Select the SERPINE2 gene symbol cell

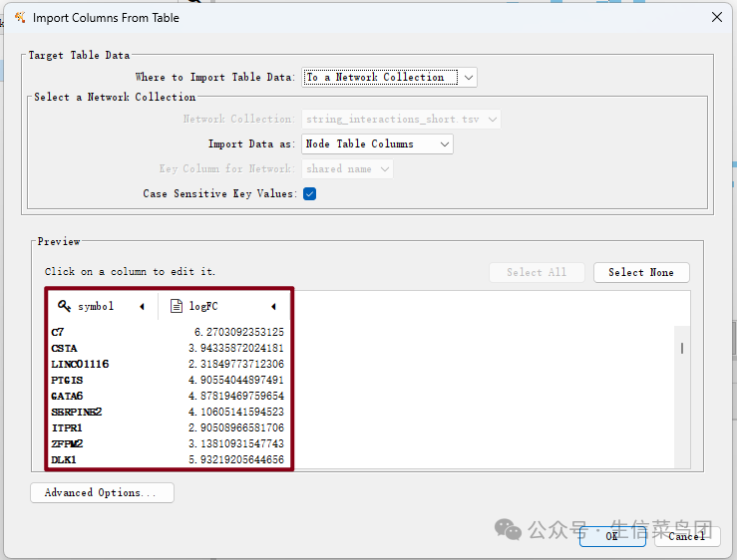(77, 412)
